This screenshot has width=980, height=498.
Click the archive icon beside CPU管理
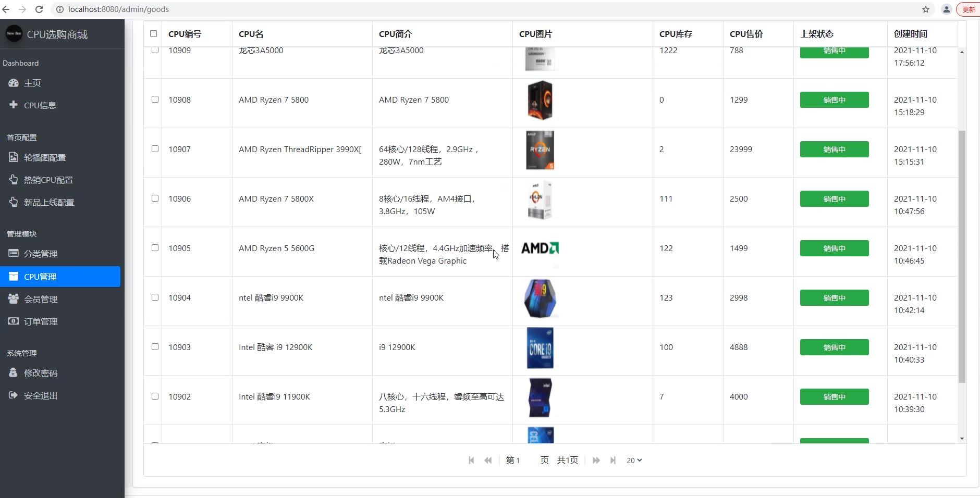click(x=14, y=276)
